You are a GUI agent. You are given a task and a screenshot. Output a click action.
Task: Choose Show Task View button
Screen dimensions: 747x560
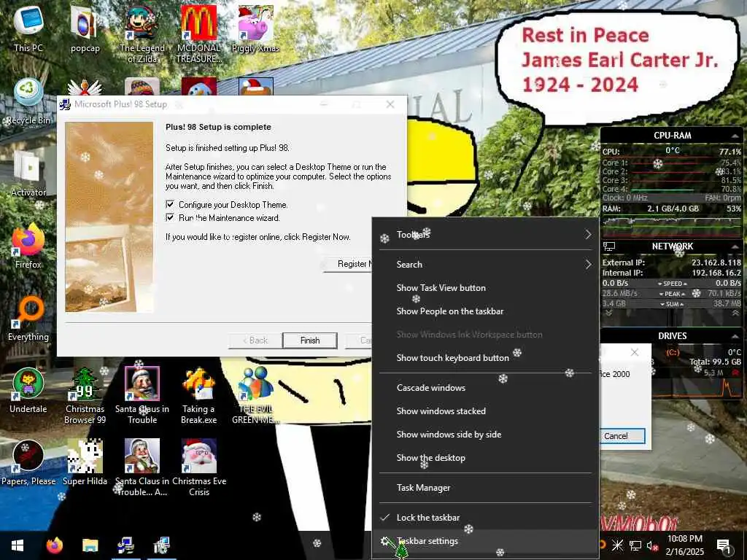tap(485, 287)
